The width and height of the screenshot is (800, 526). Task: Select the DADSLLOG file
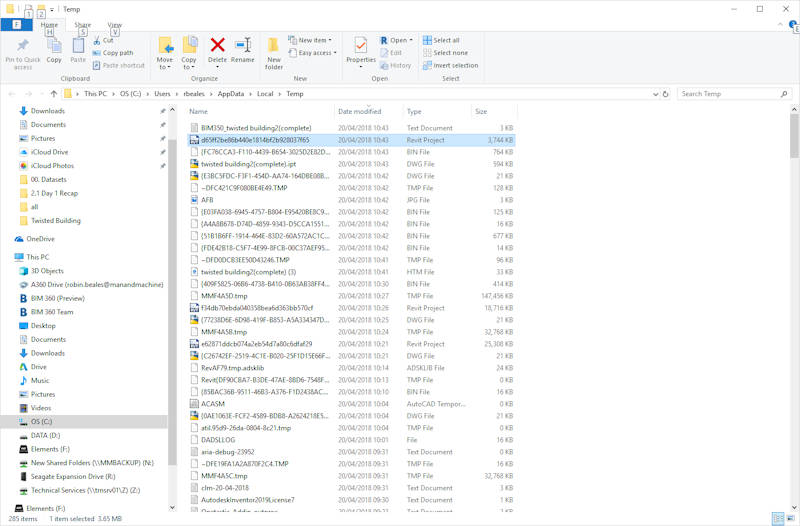(x=218, y=440)
